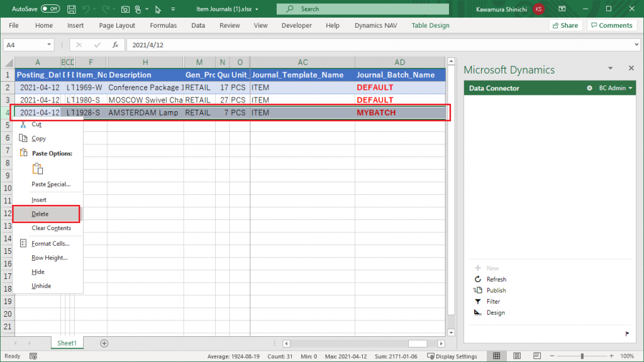Click the Share button
The width and height of the screenshot is (644, 362).
(x=565, y=25)
